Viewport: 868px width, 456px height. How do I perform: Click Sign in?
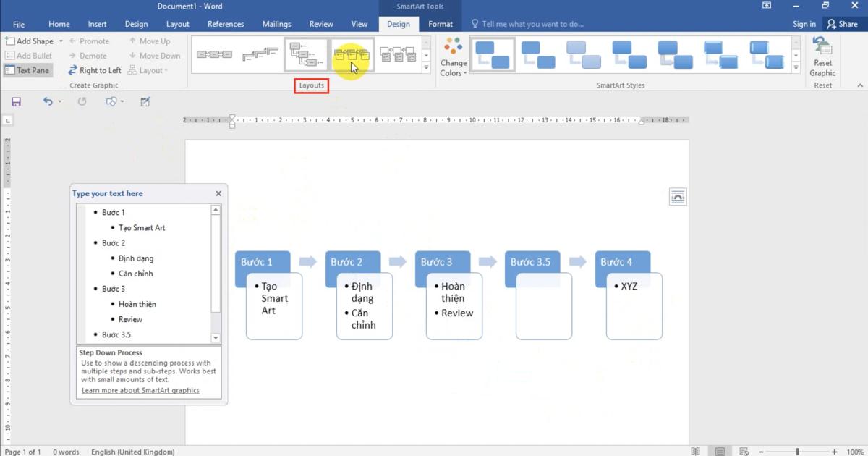(804, 24)
